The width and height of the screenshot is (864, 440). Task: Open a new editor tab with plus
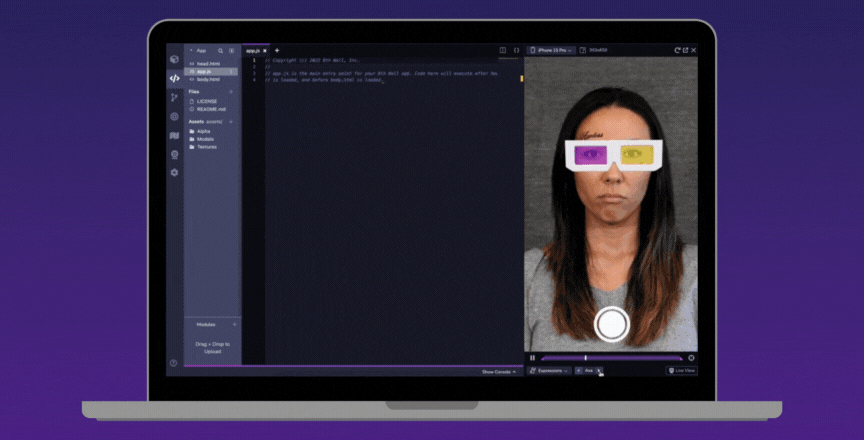pyautogui.click(x=277, y=51)
